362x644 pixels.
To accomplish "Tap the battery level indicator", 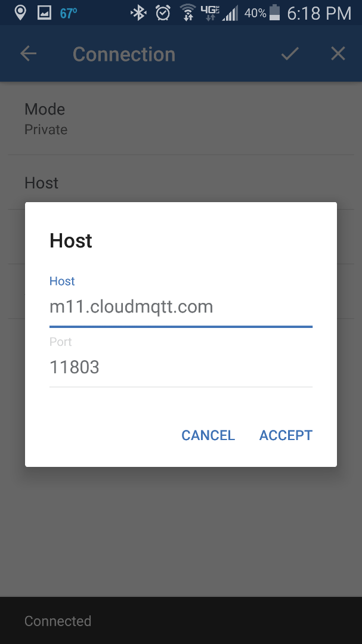I will [274, 12].
